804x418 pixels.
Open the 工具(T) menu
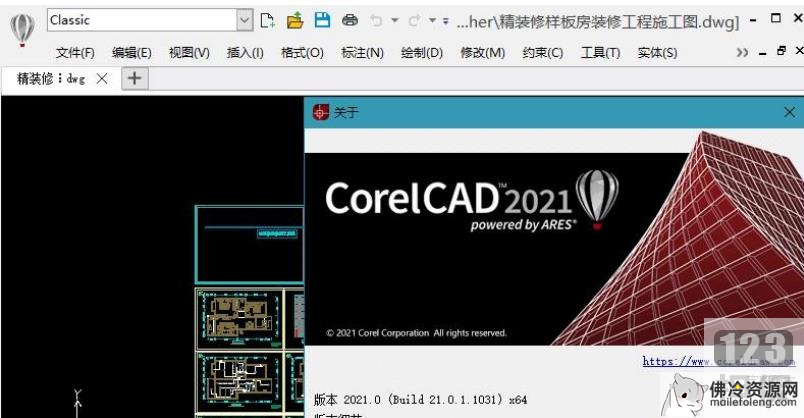pyautogui.click(x=600, y=53)
